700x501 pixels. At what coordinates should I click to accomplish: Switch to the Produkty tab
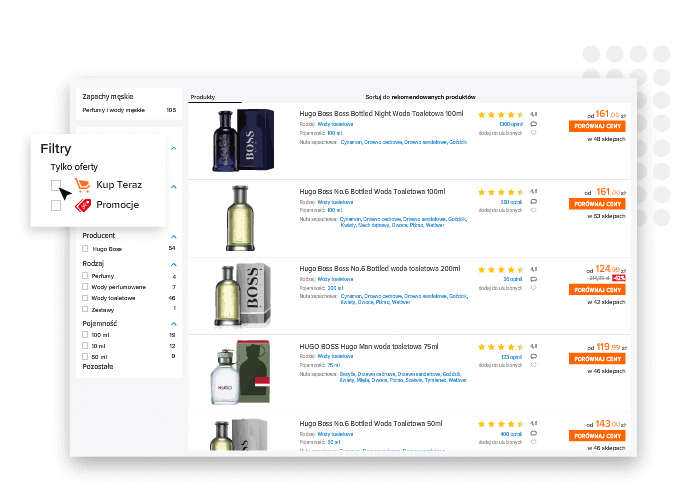[x=203, y=97]
